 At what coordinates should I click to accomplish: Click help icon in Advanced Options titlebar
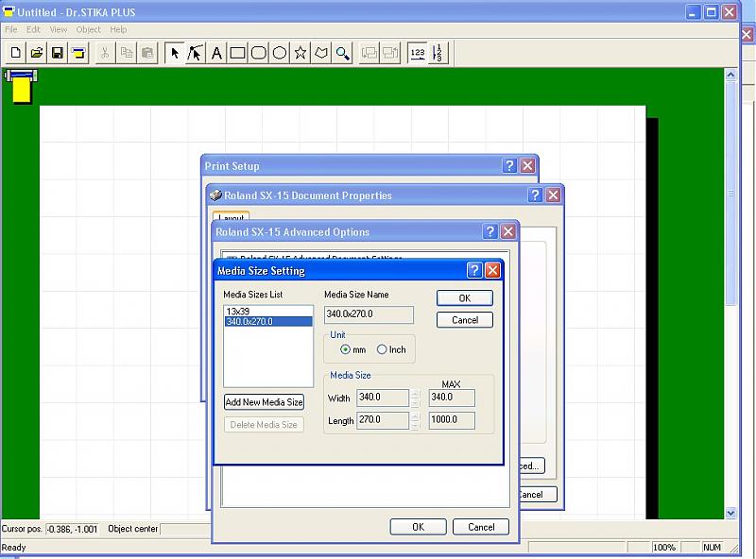pyautogui.click(x=490, y=231)
